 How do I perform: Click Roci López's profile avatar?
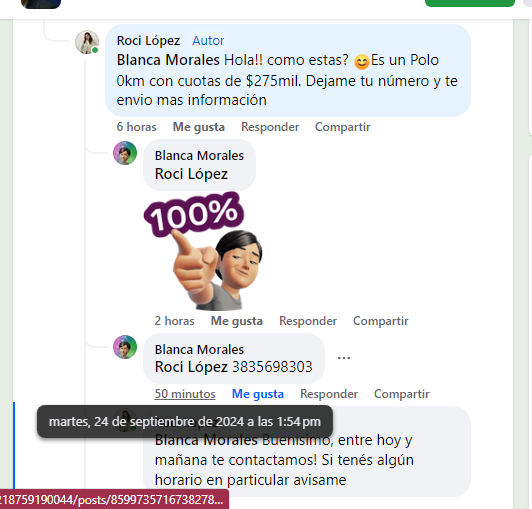click(87, 42)
